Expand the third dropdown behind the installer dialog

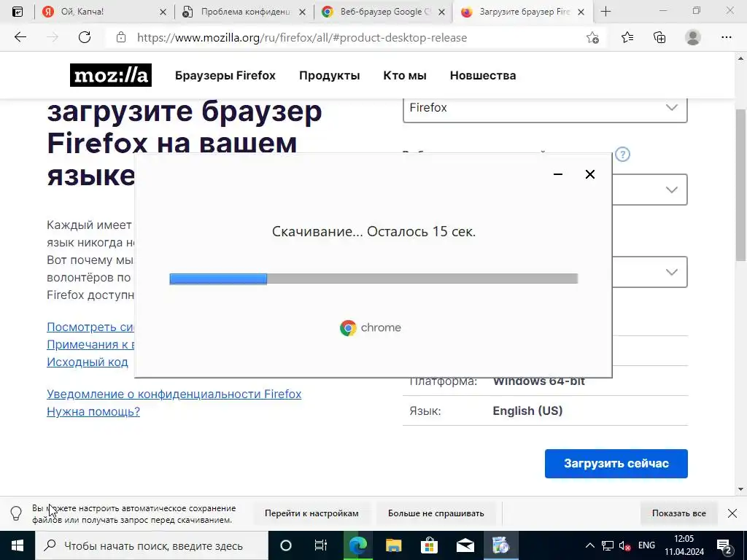click(650, 272)
